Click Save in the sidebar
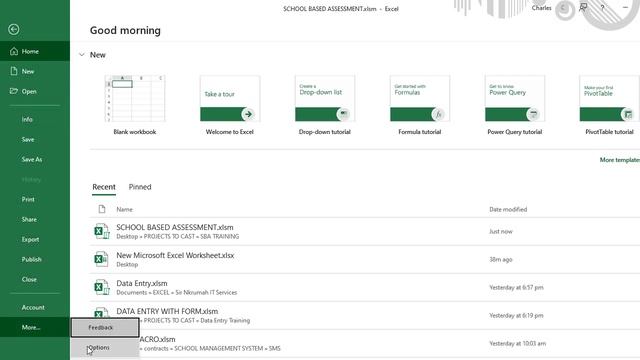This screenshot has height=360, width=640. tap(35, 139)
